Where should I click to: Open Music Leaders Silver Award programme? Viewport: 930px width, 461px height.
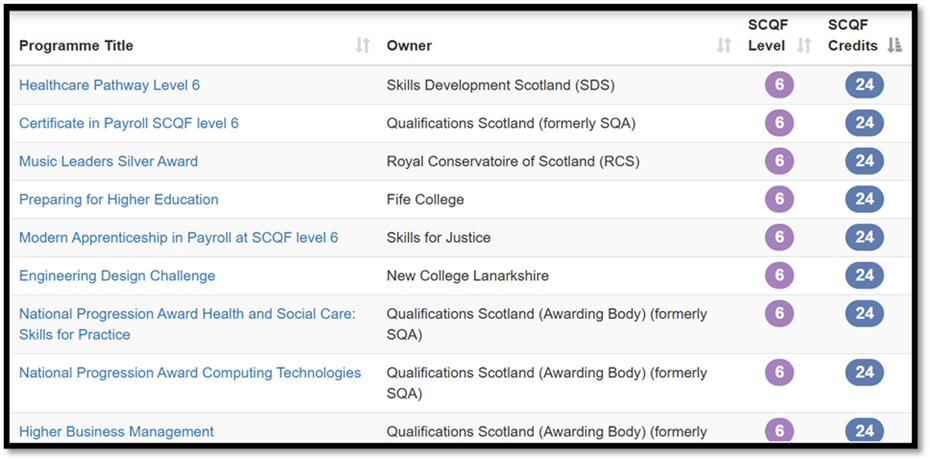(109, 161)
